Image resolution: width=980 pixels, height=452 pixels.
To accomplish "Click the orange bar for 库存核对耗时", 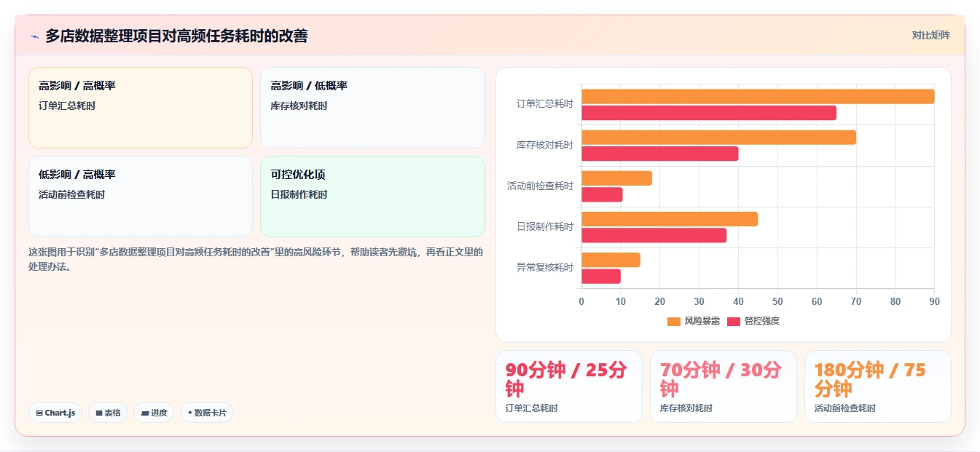I will click(x=718, y=137).
